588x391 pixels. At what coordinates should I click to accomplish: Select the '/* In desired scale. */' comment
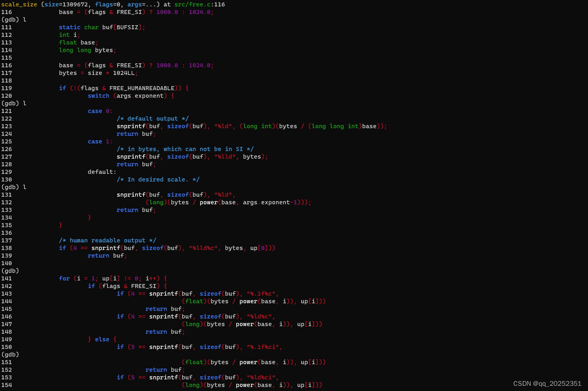pyautogui.click(x=158, y=179)
